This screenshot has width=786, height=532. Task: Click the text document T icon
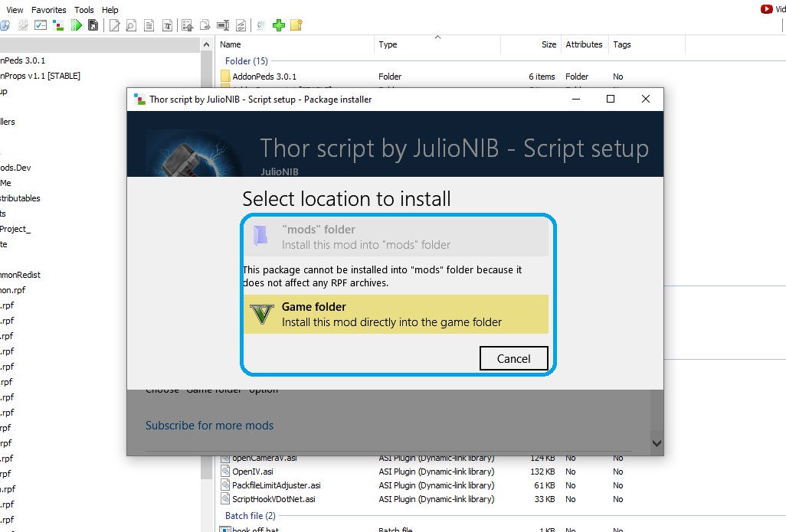(168, 25)
